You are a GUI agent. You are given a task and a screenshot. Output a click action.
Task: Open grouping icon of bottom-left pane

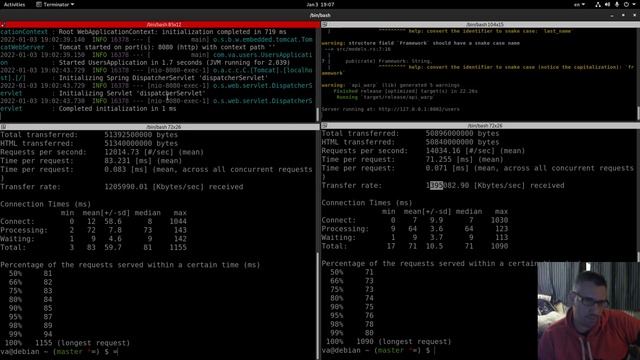pos(3,127)
